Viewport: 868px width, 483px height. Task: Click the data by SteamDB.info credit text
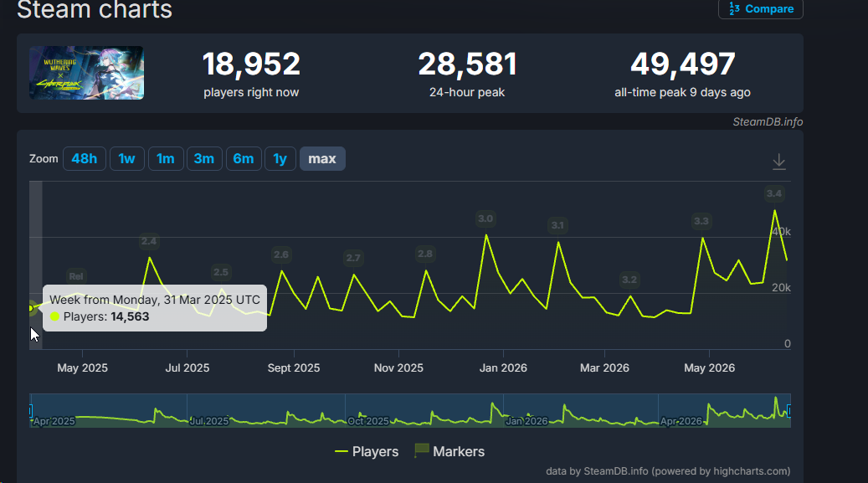pyautogui.click(x=668, y=471)
